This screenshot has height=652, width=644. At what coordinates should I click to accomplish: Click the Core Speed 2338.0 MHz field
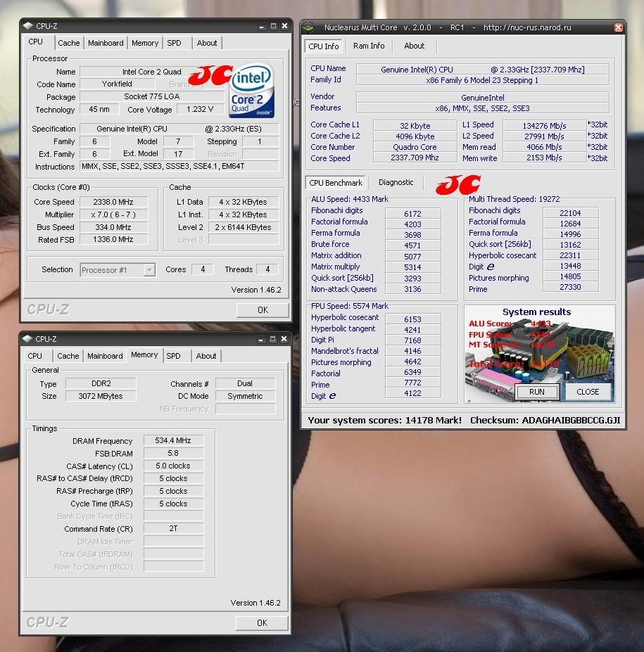click(113, 202)
